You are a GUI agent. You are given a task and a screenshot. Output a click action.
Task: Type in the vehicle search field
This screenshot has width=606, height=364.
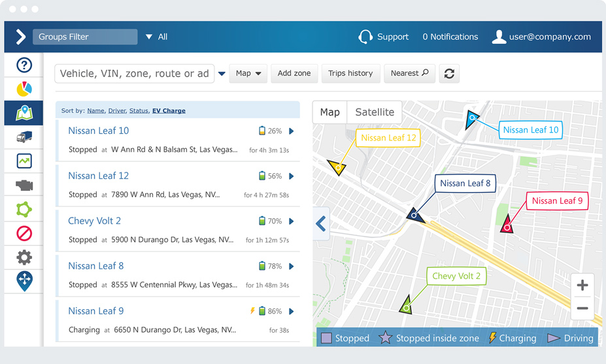(135, 73)
